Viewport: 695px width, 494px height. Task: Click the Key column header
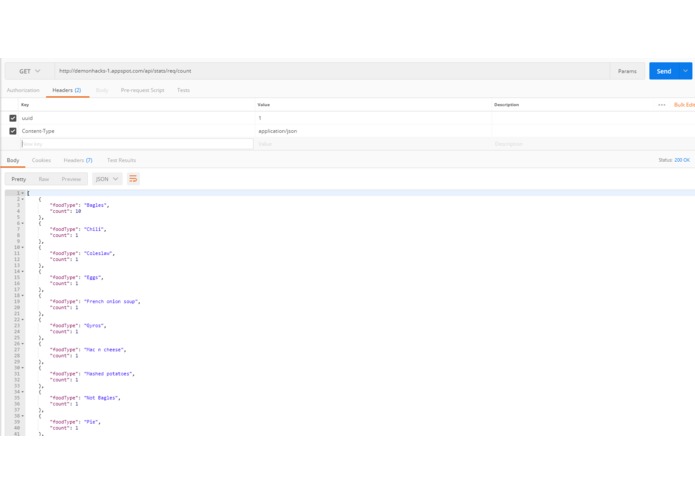[x=25, y=105]
